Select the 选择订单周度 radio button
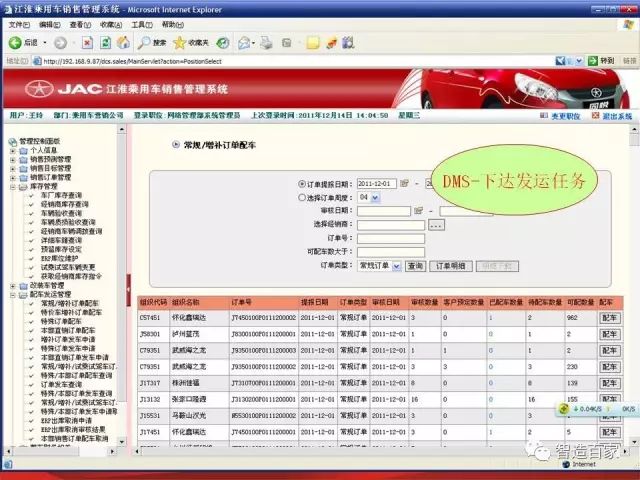 point(302,198)
